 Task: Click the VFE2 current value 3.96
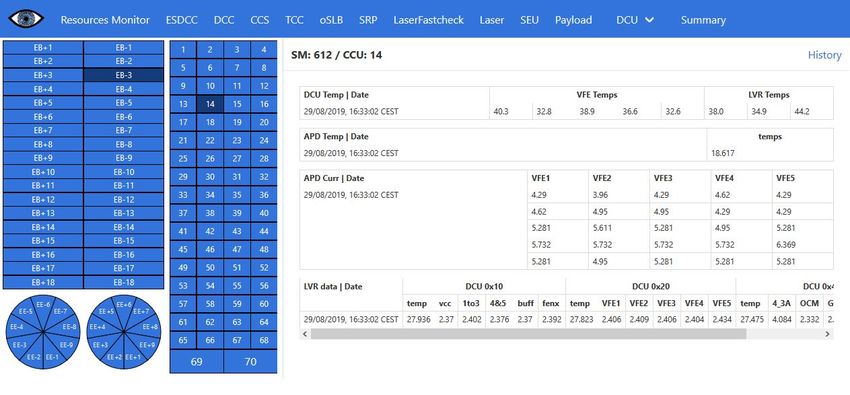point(601,195)
